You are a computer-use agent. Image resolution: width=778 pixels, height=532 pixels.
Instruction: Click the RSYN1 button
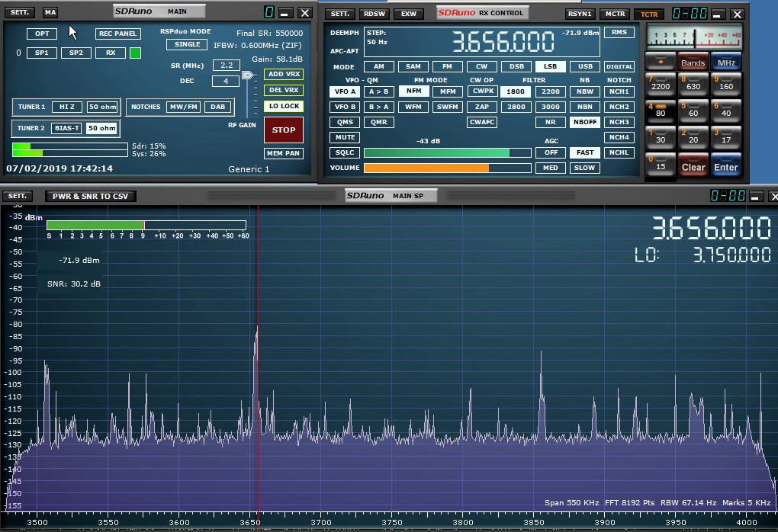[x=580, y=14]
